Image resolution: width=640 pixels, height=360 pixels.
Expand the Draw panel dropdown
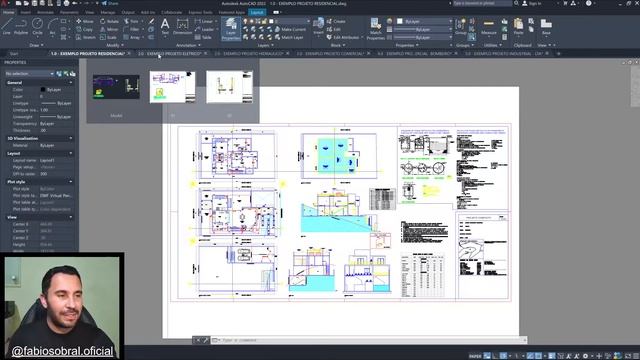(x=36, y=45)
